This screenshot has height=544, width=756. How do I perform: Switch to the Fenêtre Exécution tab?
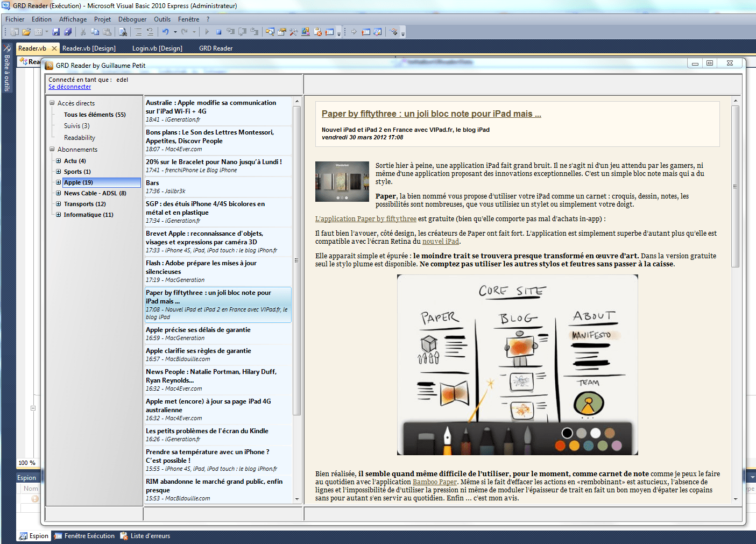pos(84,536)
